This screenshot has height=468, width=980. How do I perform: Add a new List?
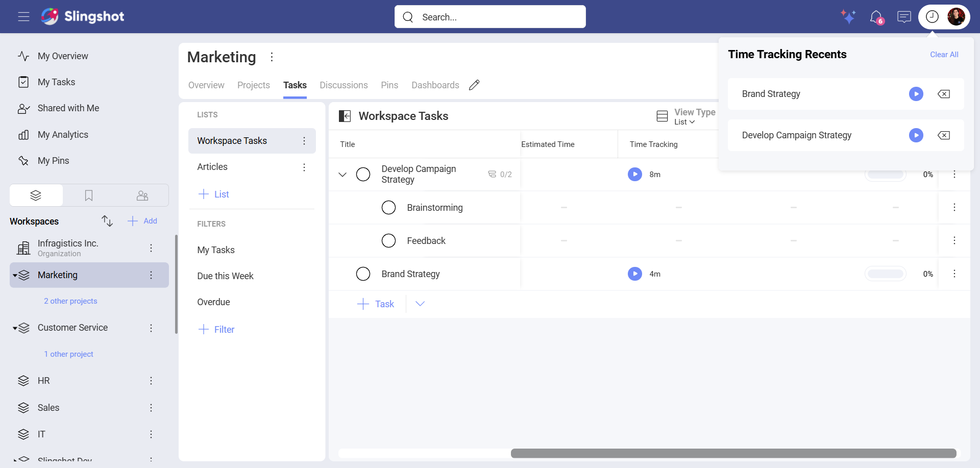pyautogui.click(x=214, y=194)
